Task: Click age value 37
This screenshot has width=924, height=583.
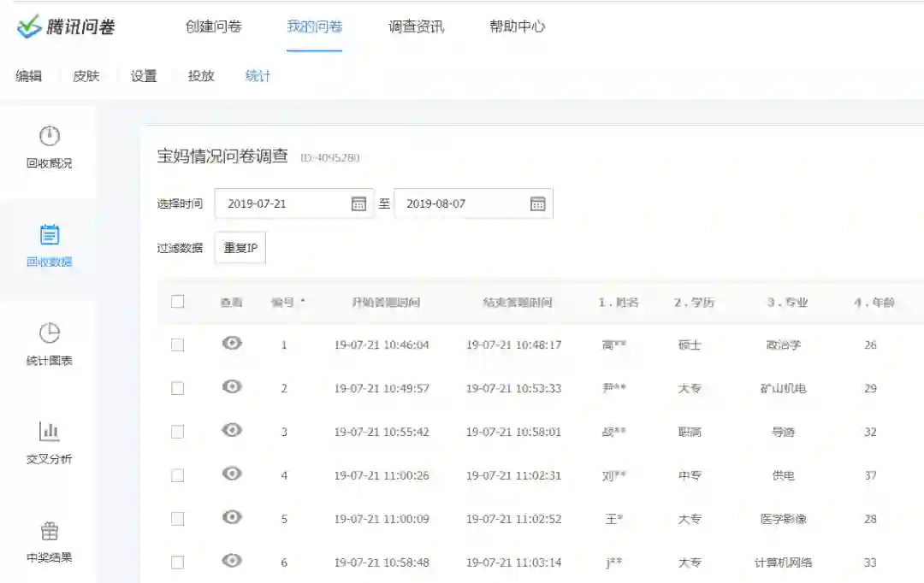Action: coord(870,476)
